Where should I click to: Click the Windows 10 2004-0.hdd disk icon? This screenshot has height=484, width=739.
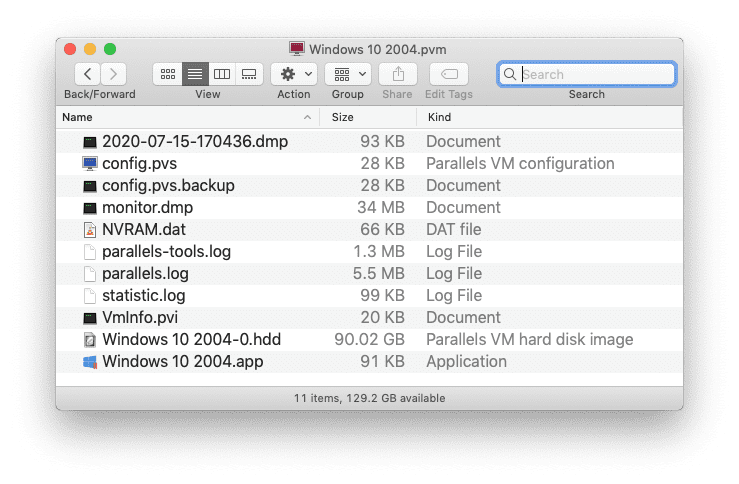coord(90,340)
